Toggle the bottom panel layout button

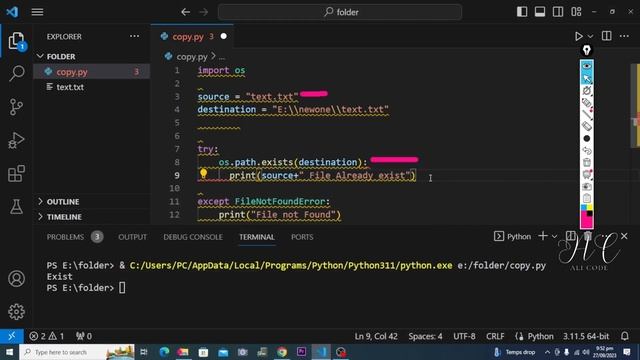540,12
